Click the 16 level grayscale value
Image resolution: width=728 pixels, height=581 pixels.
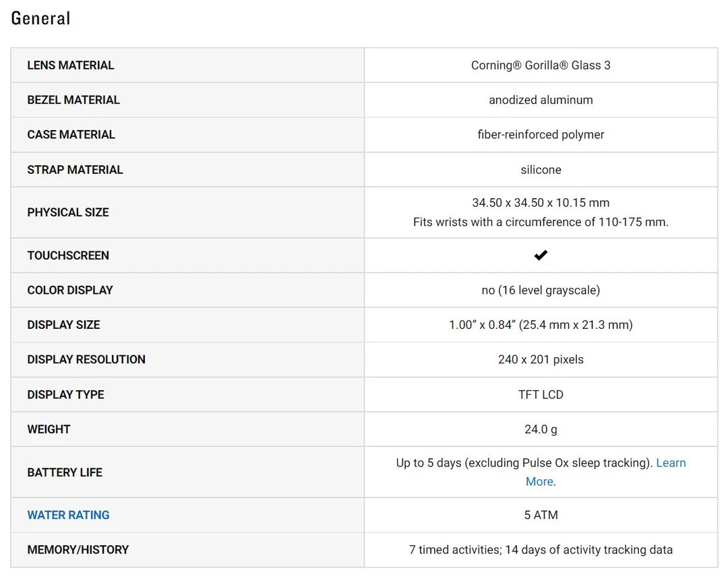tap(541, 290)
